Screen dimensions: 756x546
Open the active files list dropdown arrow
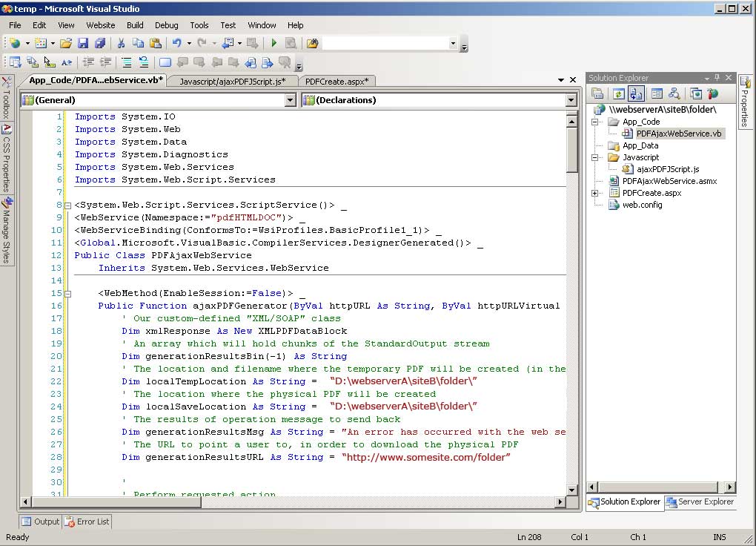click(561, 80)
